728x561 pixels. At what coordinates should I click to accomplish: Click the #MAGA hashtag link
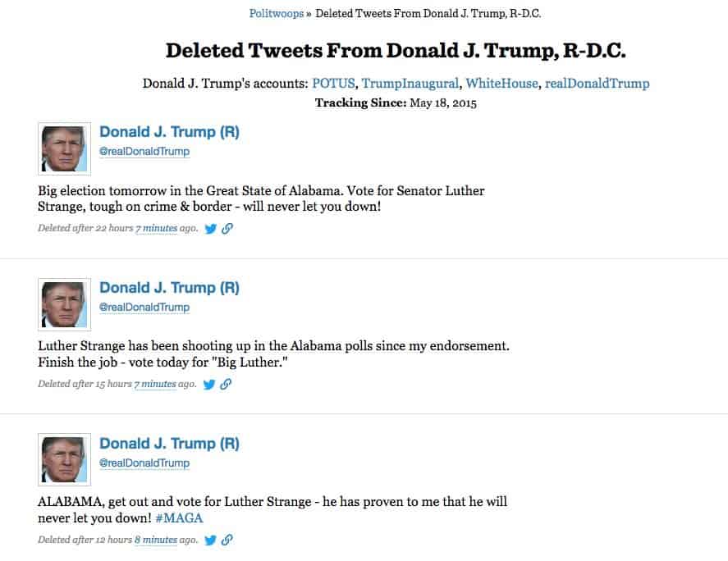pyautogui.click(x=179, y=518)
